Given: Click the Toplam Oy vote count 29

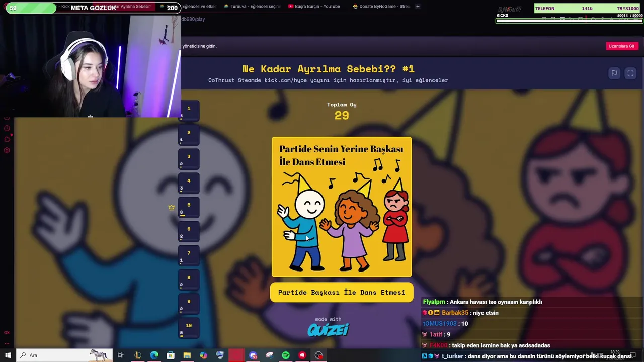Looking at the screenshot, I should tap(342, 115).
